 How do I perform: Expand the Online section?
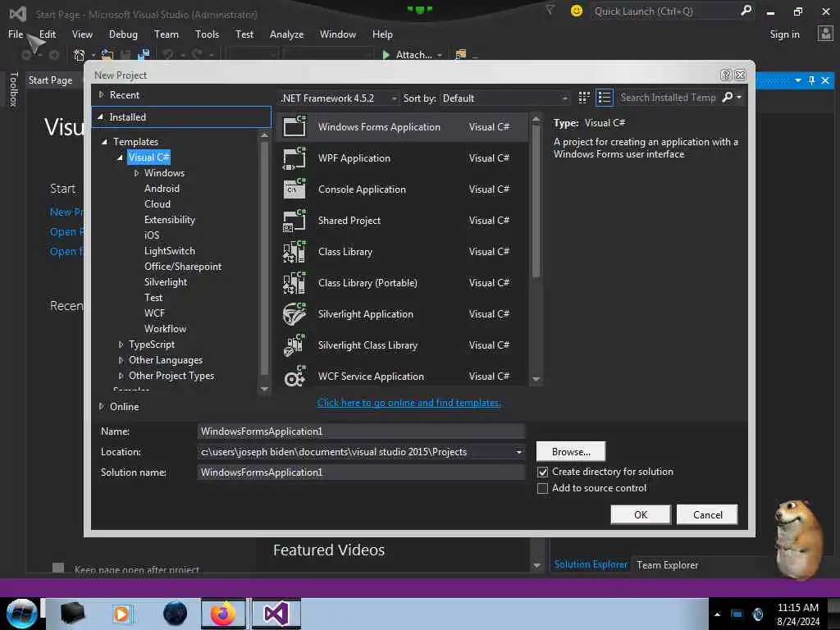tap(101, 407)
